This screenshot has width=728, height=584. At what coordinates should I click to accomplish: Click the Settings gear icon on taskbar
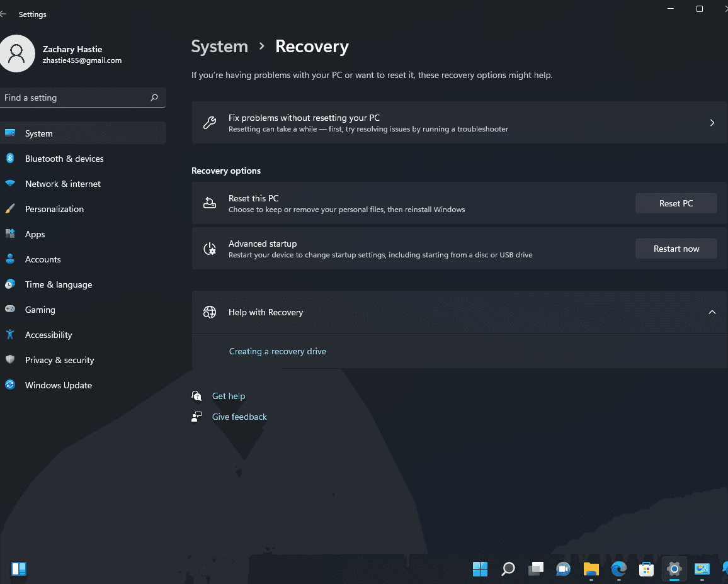(x=674, y=569)
